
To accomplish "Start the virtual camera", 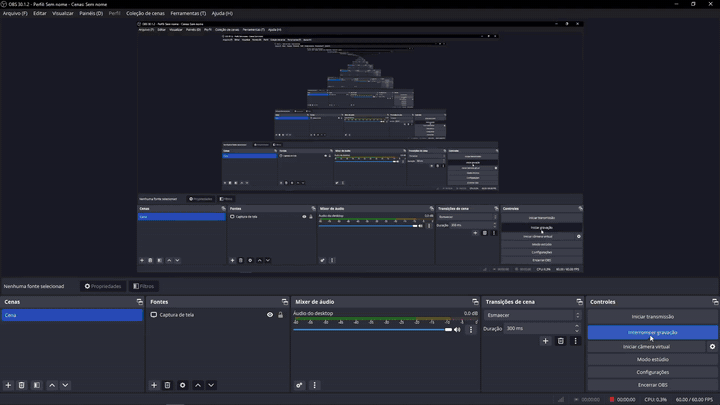I will [647, 347].
